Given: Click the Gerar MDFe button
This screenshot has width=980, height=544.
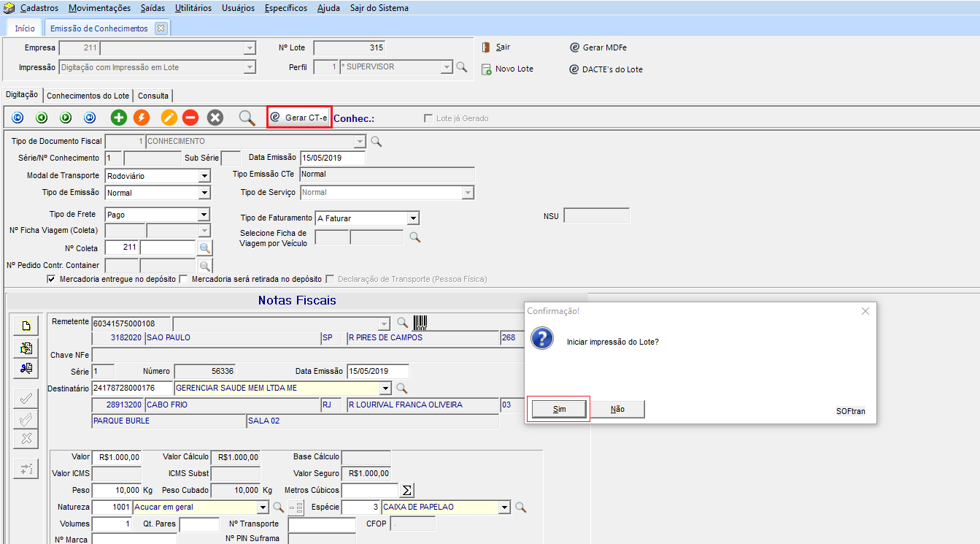Looking at the screenshot, I should (x=598, y=47).
